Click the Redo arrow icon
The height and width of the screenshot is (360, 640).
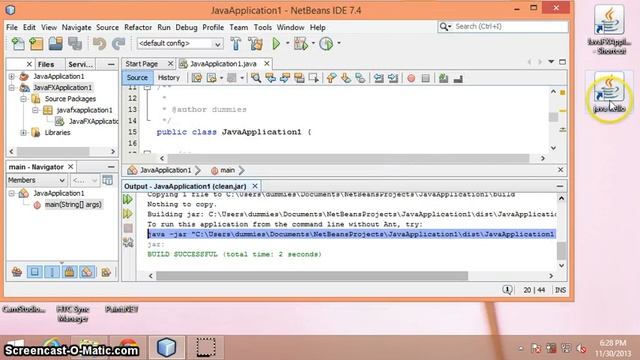[118, 43]
